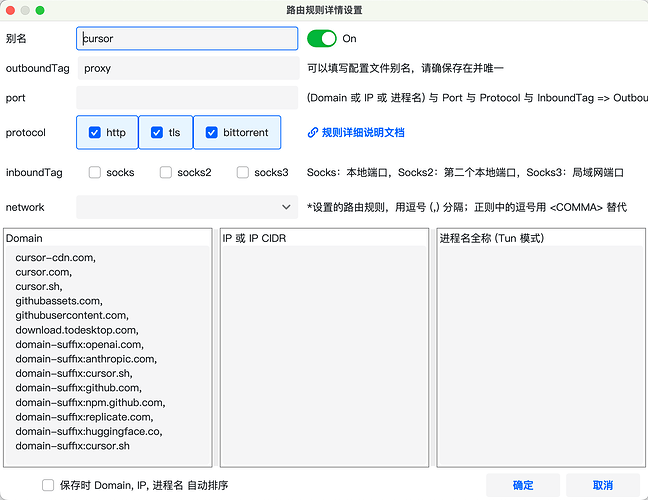Screen dimensions: 648x500
Task: Click the domain-suffix:github.com, line
Action: click(x=79, y=388)
